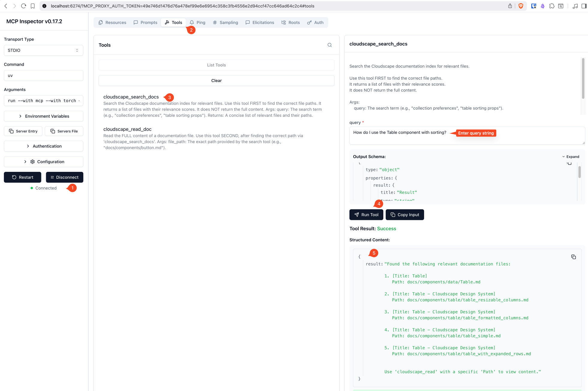
Task: Open the Transport Type STDIO dropdown
Action: [43, 50]
